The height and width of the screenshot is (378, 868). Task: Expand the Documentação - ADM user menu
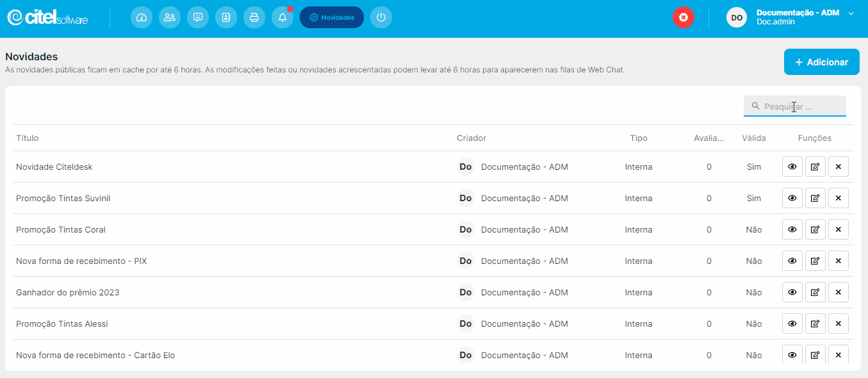click(x=851, y=13)
